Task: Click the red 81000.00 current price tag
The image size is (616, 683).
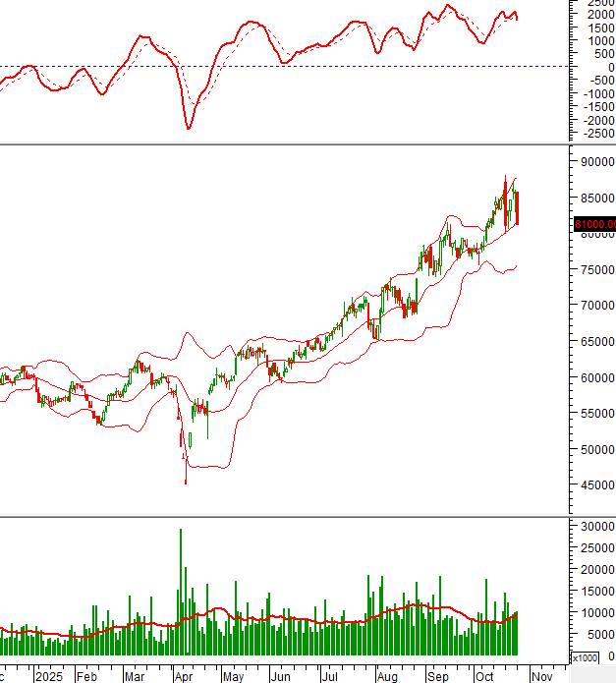Action: (x=593, y=224)
